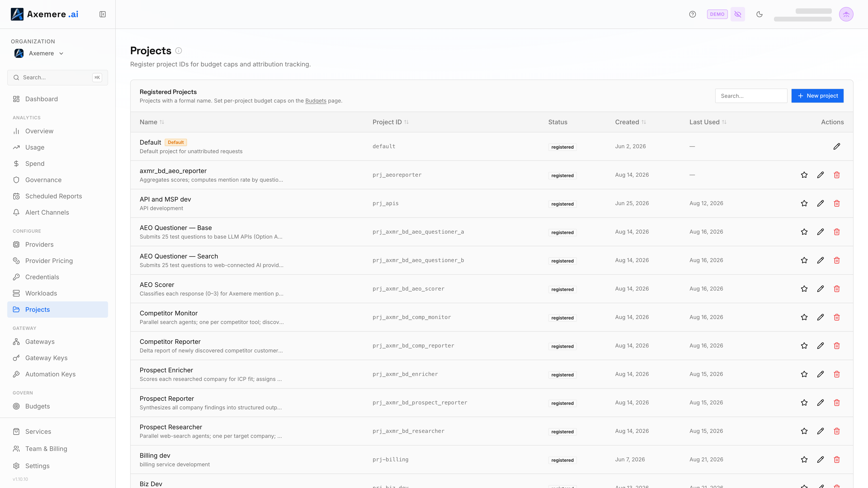
Task: Open Automation Keys
Action: pyautogui.click(x=58, y=374)
